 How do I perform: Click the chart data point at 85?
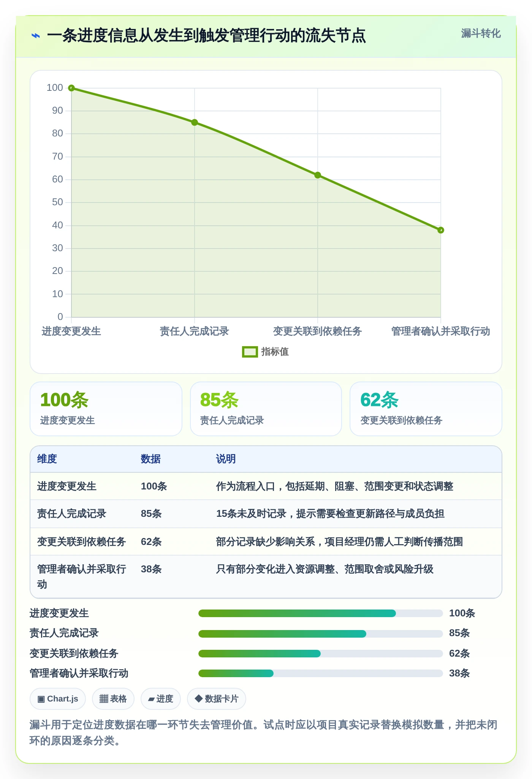(x=195, y=122)
